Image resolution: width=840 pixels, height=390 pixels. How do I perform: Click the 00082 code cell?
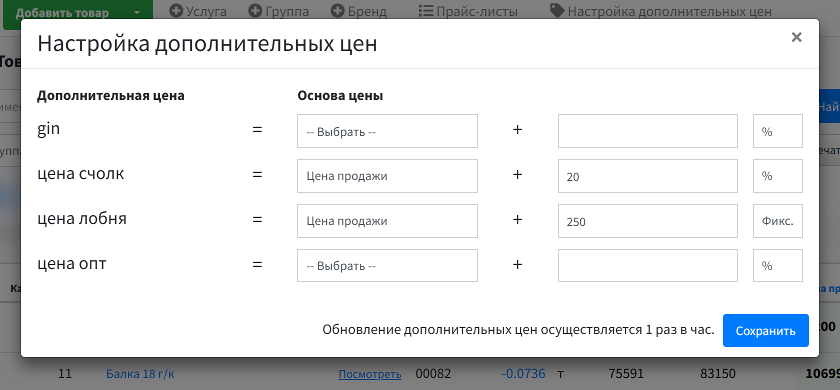coord(433,373)
